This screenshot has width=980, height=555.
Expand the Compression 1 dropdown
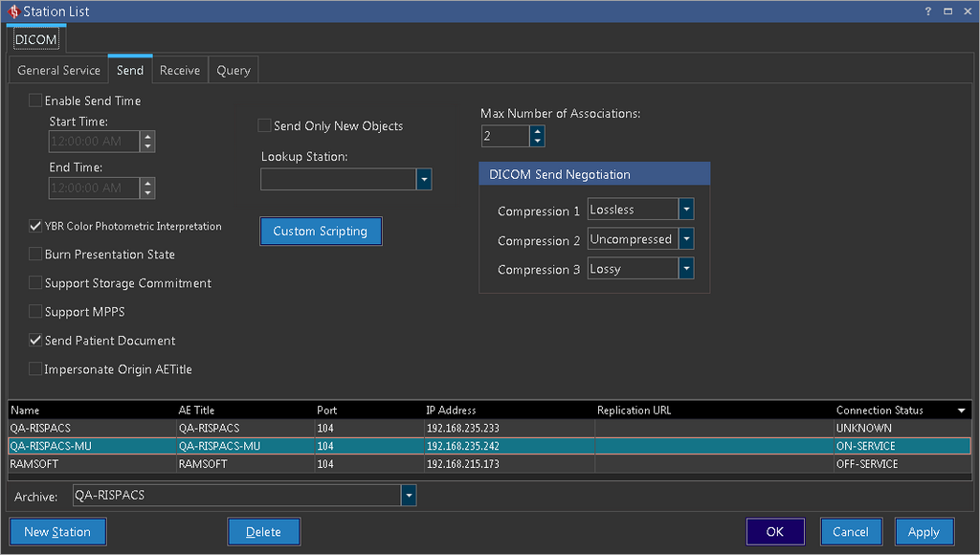coord(685,210)
